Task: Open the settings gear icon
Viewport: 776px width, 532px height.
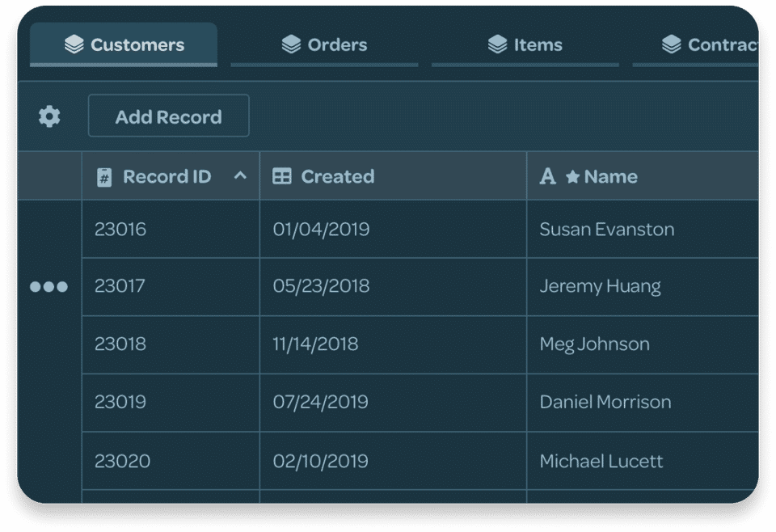Action: [49, 116]
